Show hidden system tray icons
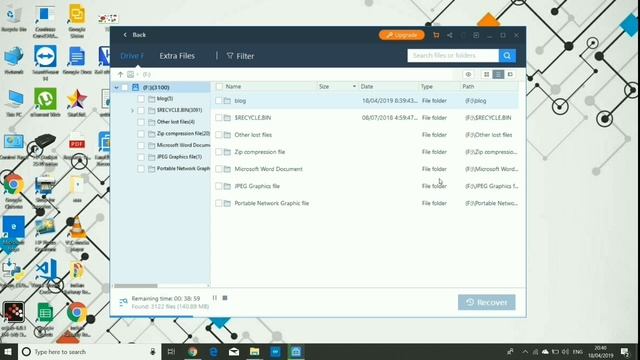The width and height of the screenshot is (640, 360). coord(525,351)
